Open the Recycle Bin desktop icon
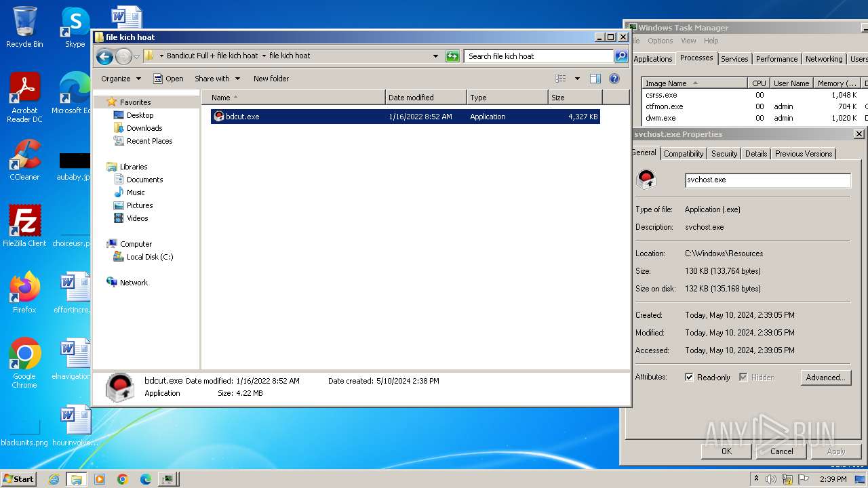 pyautogui.click(x=24, y=27)
